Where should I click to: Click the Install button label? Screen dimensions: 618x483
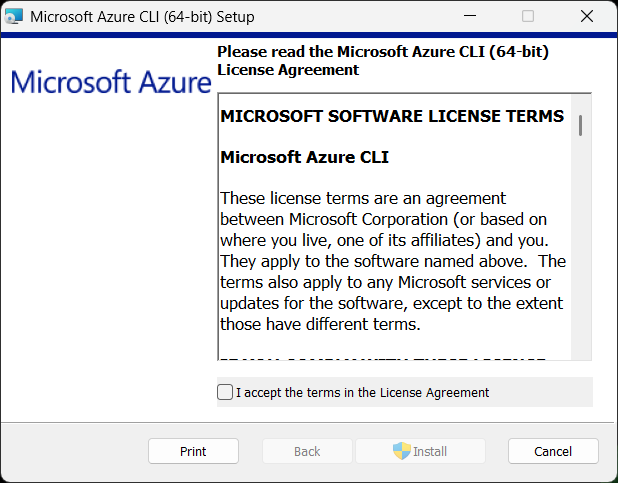(x=430, y=451)
